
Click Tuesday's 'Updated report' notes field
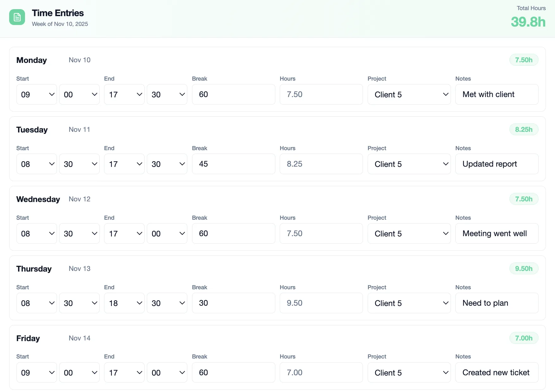(496, 164)
